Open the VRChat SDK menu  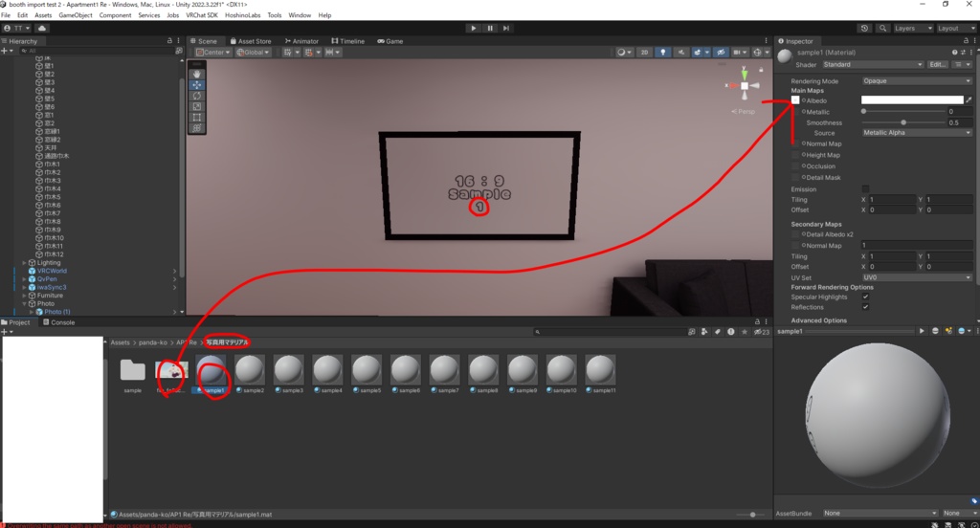[202, 15]
